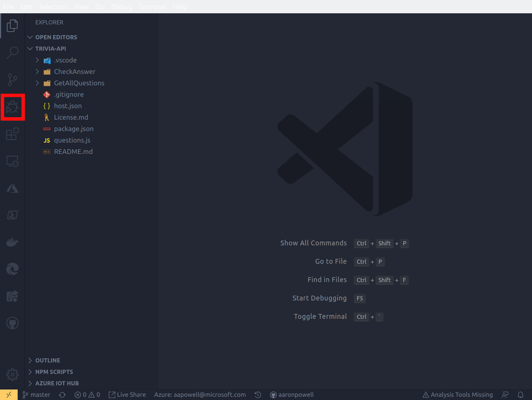Image resolution: width=532 pixels, height=400 pixels.
Task: Open the Live Share activity bar icon
Action: tap(12, 296)
